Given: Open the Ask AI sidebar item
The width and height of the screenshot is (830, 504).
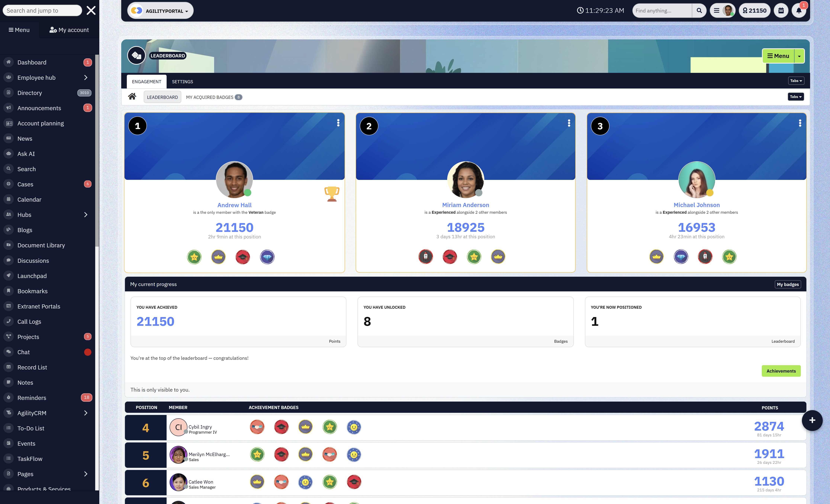Looking at the screenshot, I should [26, 154].
